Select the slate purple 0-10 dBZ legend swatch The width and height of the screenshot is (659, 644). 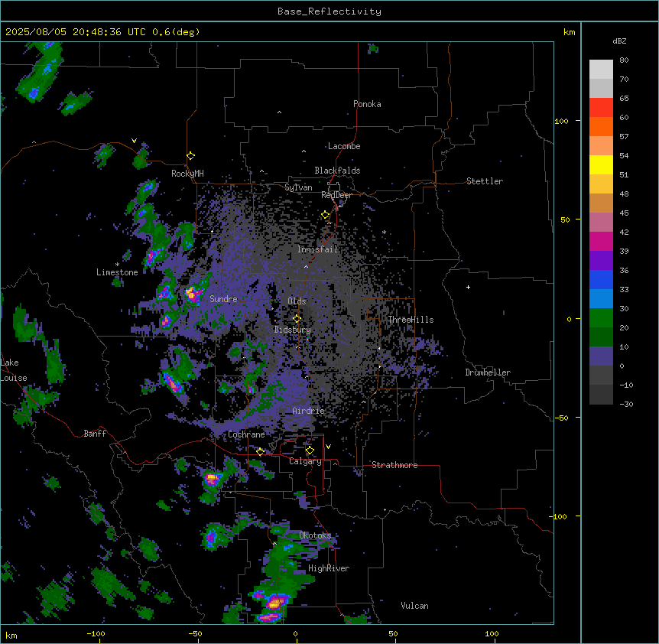pos(601,356)
